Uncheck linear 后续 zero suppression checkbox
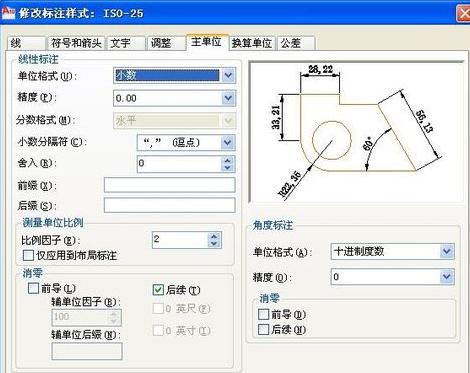470x373 pixels. coord(158,290)
